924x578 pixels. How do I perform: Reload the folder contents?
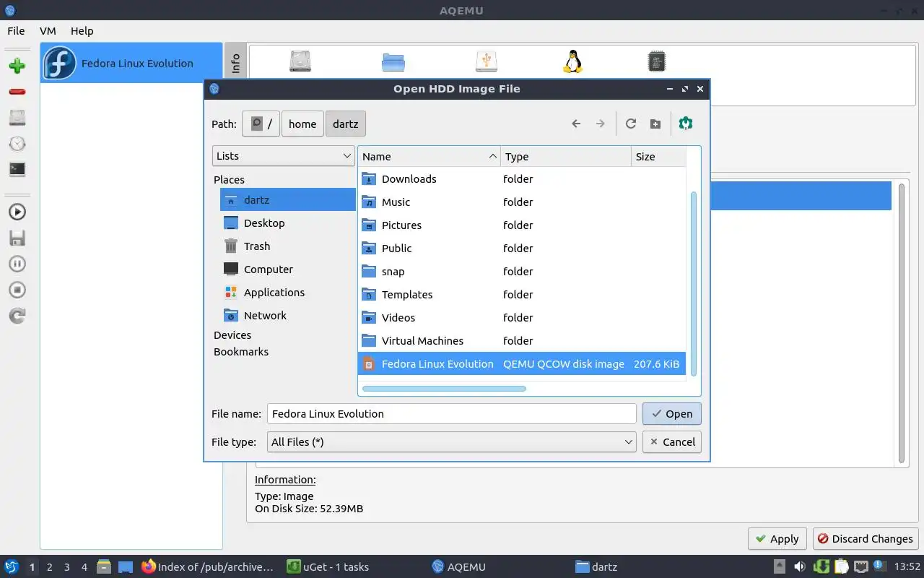631,124
